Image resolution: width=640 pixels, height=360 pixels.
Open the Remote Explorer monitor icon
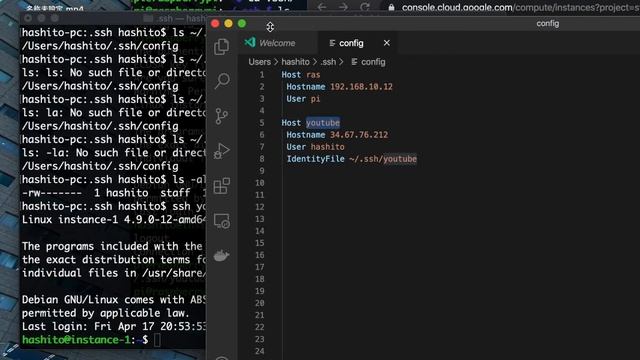(x=222, y=221)
